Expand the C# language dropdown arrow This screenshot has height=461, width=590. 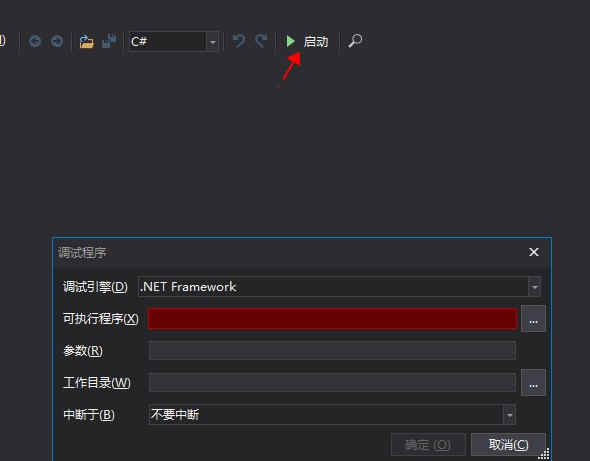pos(213,42)
